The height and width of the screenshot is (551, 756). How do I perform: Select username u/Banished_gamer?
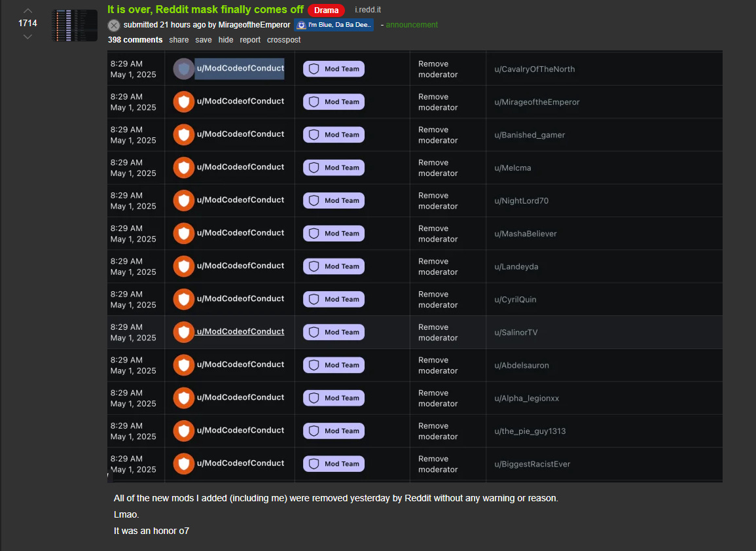pos(530,135)
